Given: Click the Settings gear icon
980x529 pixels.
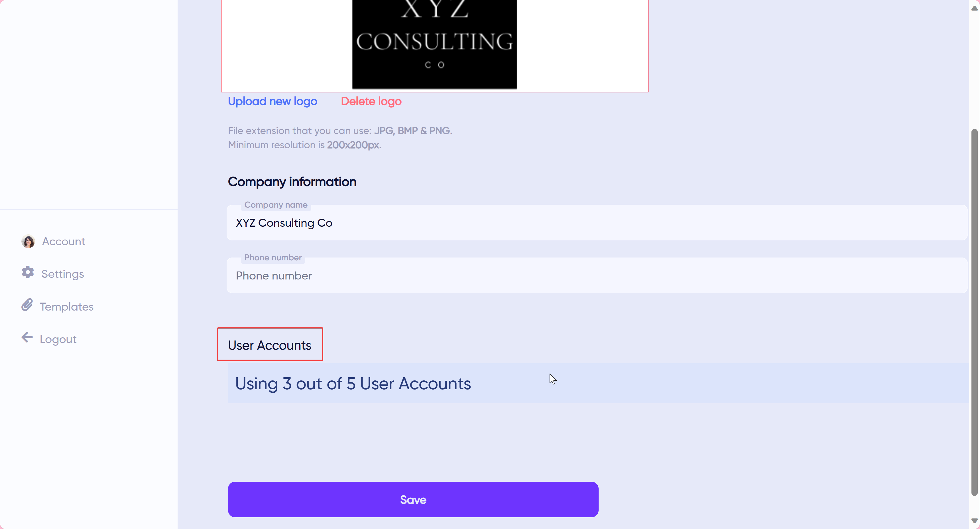Looking at the screenshot, I should point(28,273).
